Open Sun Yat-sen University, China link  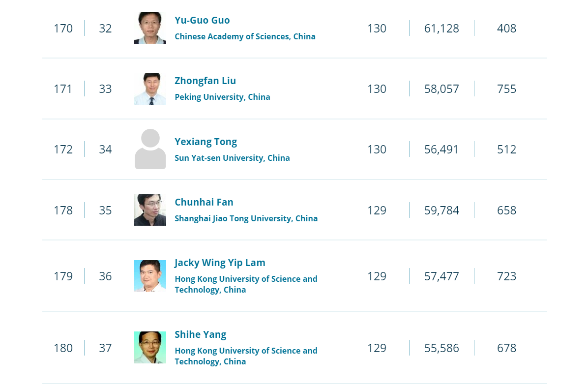(232, 158)
